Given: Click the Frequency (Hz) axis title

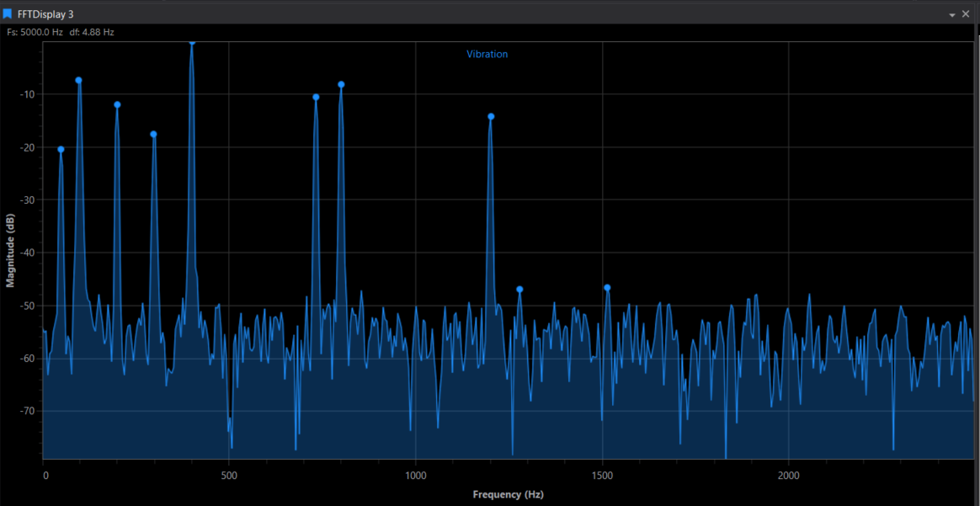Looking at the screenshot, I should [509, 495].
